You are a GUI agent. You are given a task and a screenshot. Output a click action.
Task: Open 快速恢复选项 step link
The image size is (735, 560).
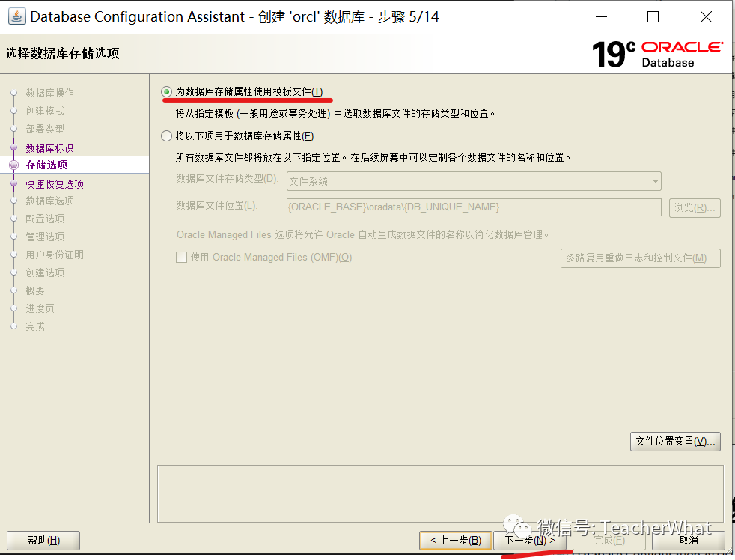point(55,184)
